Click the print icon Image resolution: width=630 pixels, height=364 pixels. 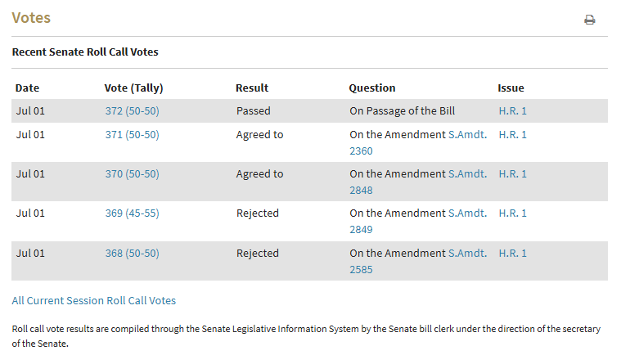589,20
